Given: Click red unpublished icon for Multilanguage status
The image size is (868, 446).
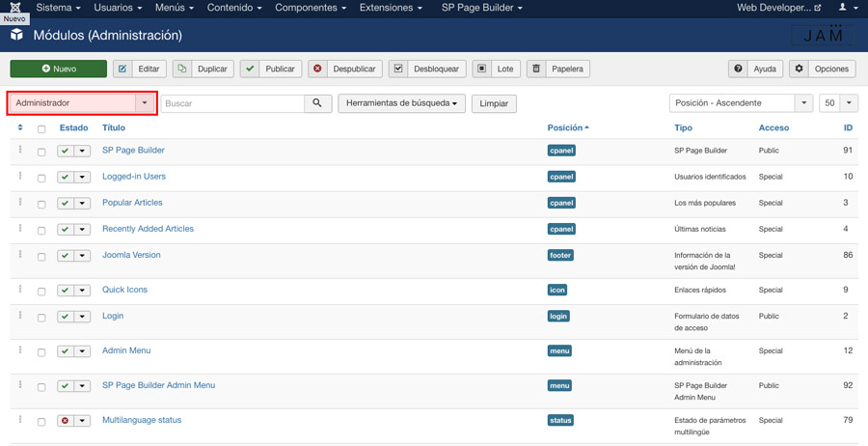Looking at the screenshot, I should point(65,421).
